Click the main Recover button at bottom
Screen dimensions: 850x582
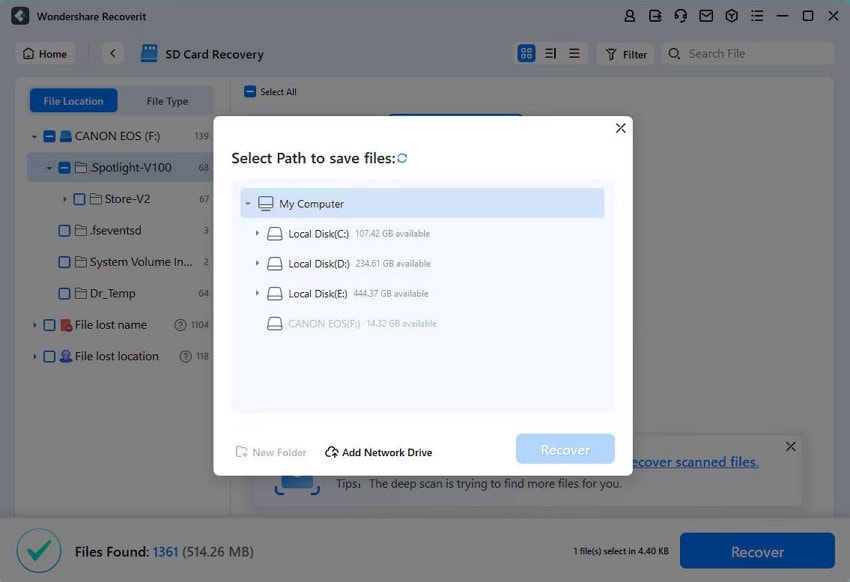click(x=757, y=551)
